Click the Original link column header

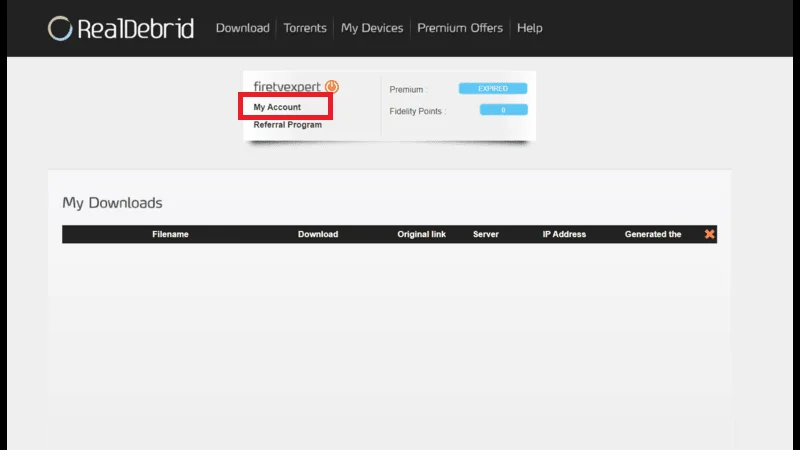point(421,234)
